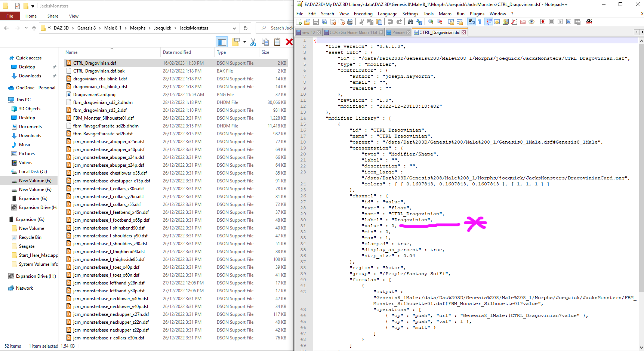Click the Save icon in Notepad++ toolbar
The image size is (644, 351).
316,22
